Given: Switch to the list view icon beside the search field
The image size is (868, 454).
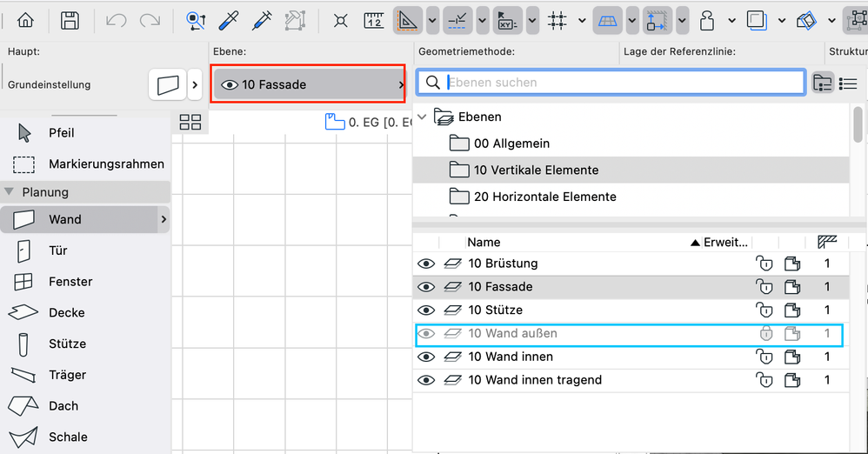Looking at the screenshot, I should 848,83.
